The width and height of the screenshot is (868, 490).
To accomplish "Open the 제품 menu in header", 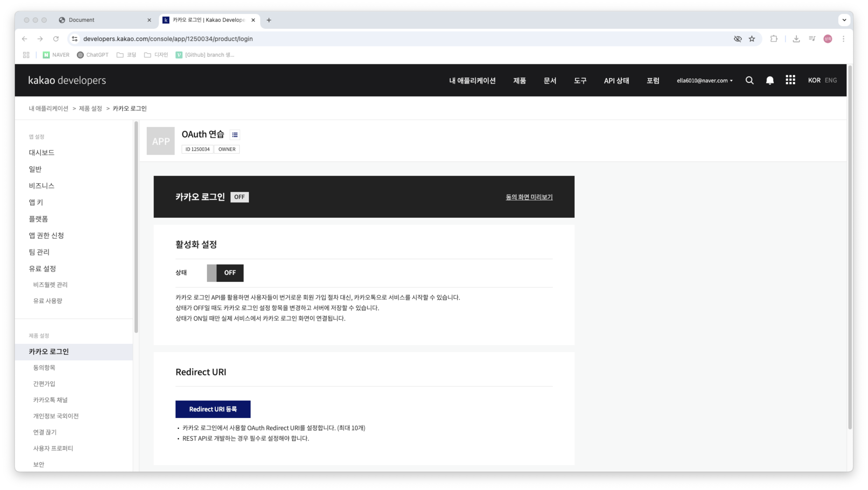I will point(519,81).
